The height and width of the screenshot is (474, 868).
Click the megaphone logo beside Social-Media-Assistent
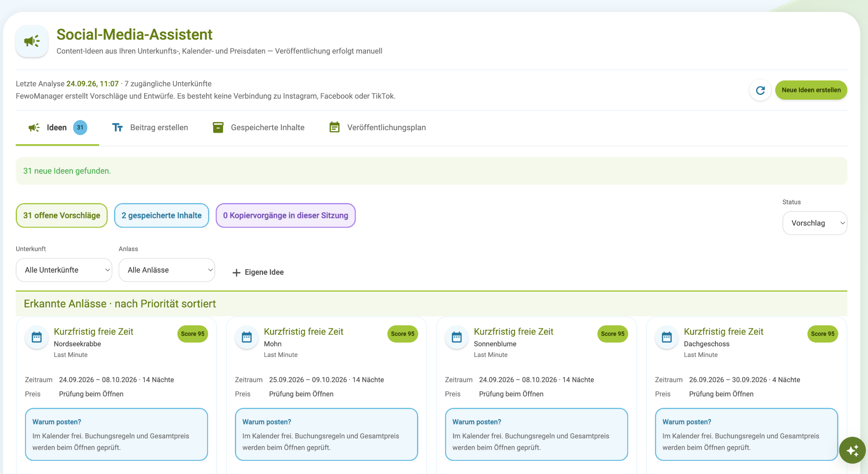(x=32, y=41)
